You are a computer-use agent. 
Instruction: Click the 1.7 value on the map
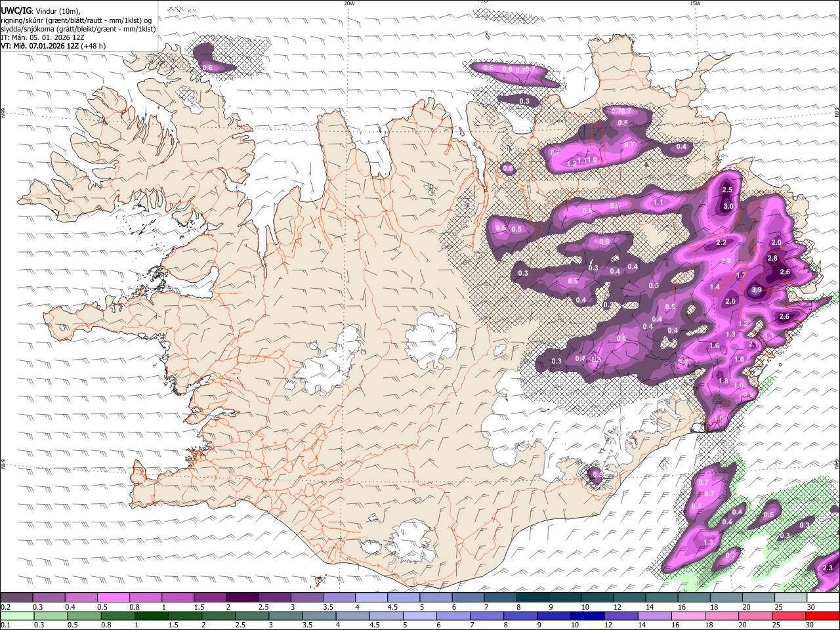(741, 276)
